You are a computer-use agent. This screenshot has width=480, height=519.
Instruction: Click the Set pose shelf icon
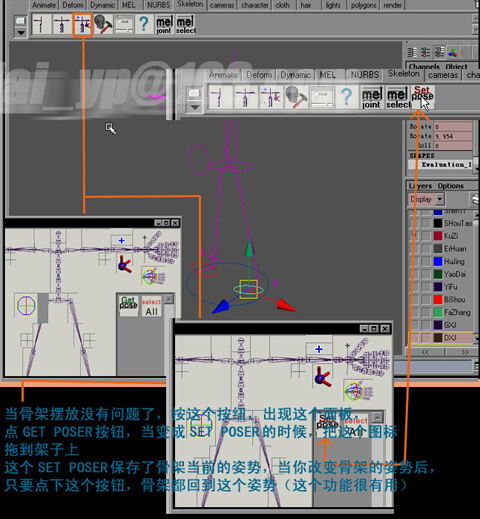pos(422,94)
